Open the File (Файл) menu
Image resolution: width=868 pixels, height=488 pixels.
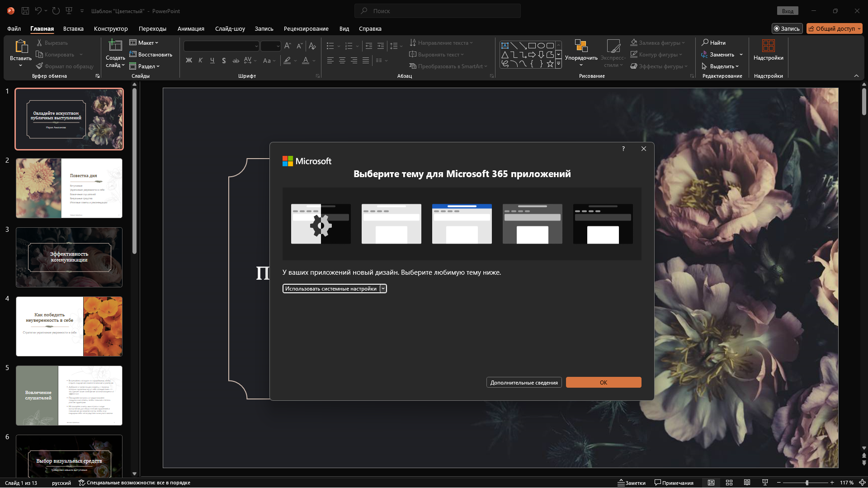click(x=14, y=28)
